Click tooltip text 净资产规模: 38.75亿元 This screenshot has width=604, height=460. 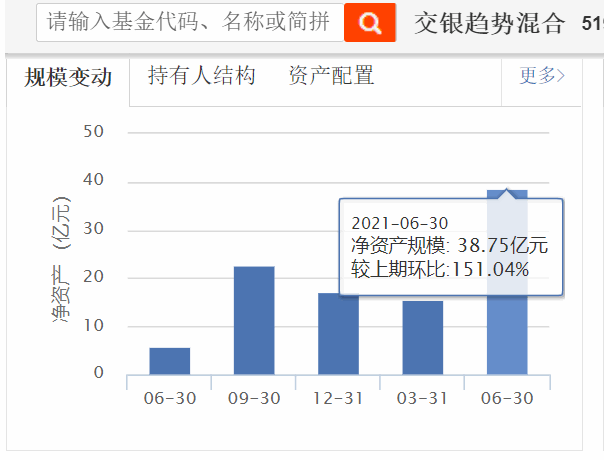449,245
